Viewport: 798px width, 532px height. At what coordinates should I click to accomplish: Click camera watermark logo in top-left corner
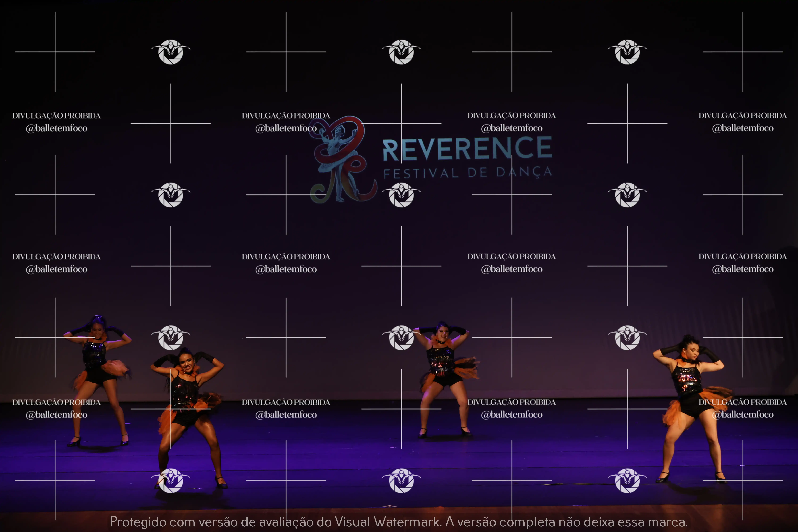[x=171, y=52]
